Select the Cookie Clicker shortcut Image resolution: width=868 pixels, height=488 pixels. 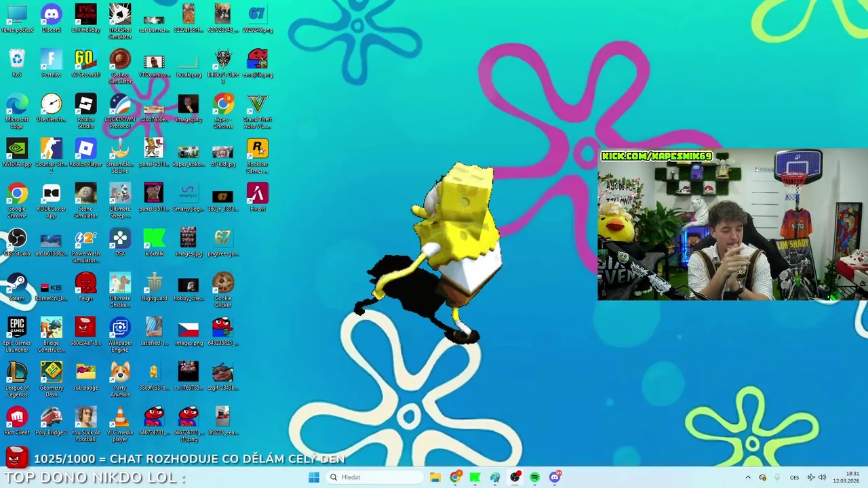click(x=222, y=290)
